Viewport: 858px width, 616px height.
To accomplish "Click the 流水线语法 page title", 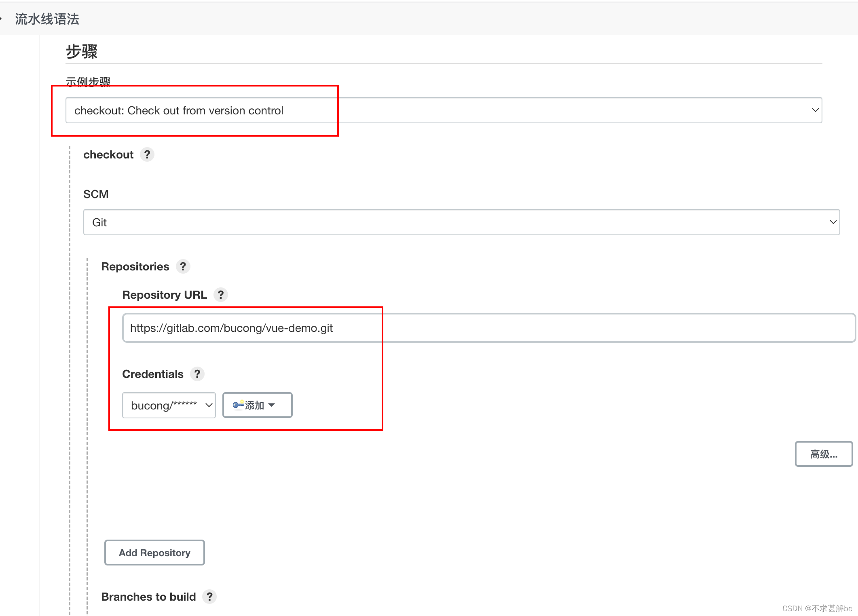I will [47, 19].
